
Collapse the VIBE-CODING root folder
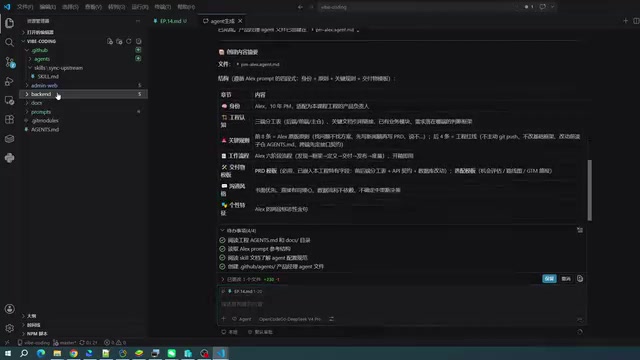click(41, 41)
